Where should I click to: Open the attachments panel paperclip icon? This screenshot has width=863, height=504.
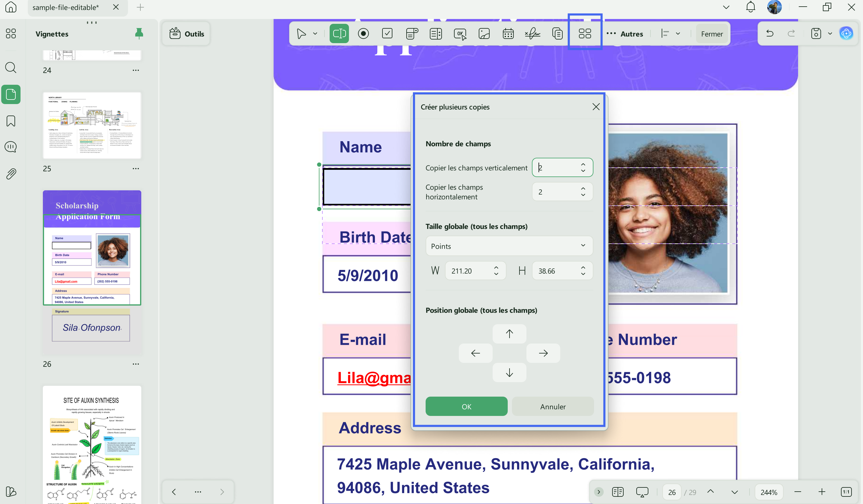click(11, 174)
